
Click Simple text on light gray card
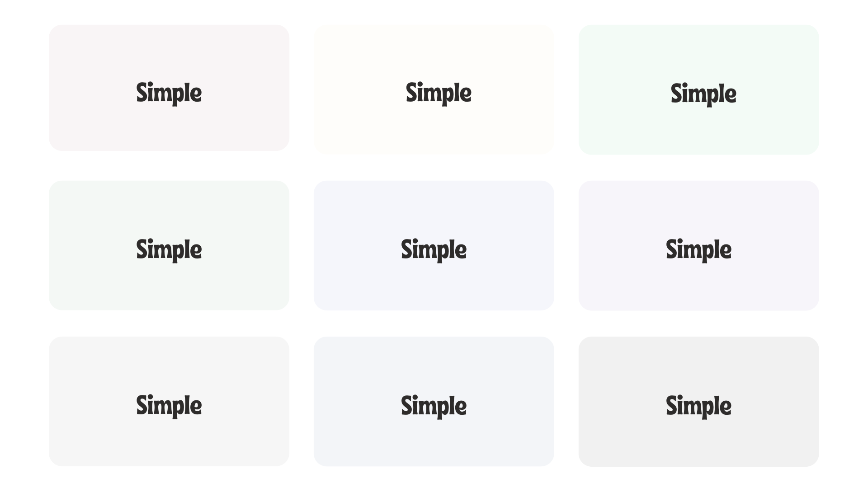(169, 406)
